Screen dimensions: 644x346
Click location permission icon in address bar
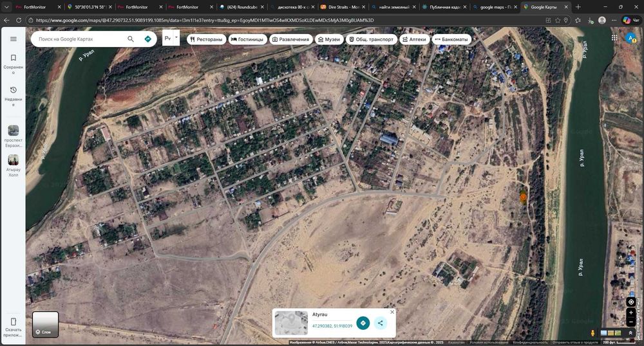[566, 20]
